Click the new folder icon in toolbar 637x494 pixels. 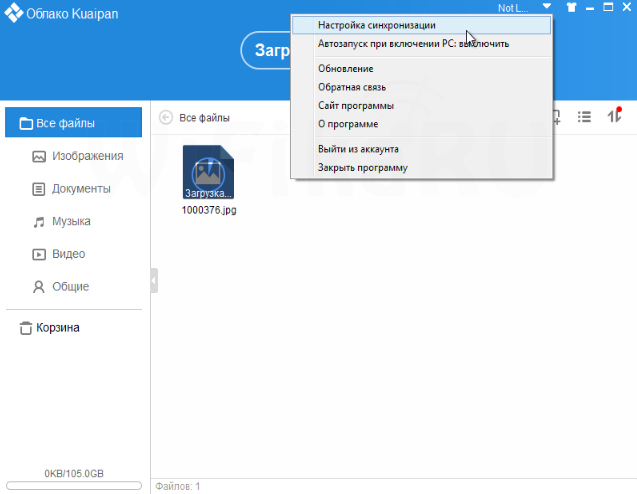pos(556,117)
